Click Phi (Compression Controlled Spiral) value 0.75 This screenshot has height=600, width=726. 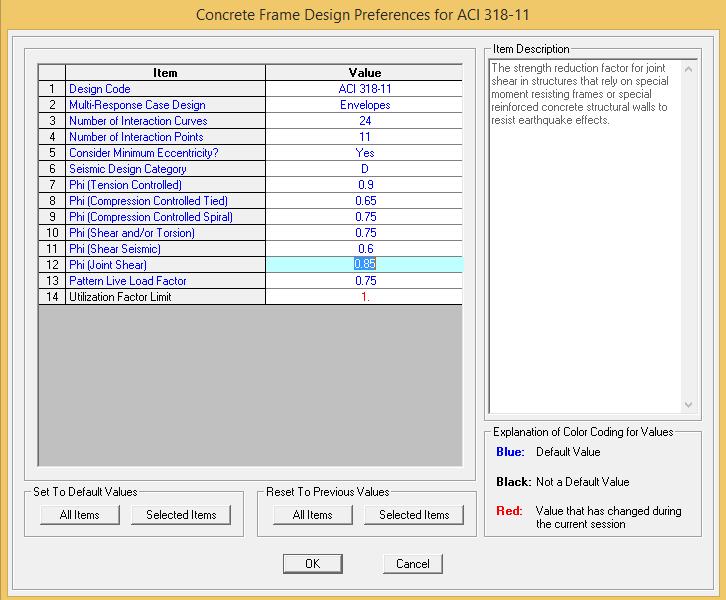click(x=364, y=217)
